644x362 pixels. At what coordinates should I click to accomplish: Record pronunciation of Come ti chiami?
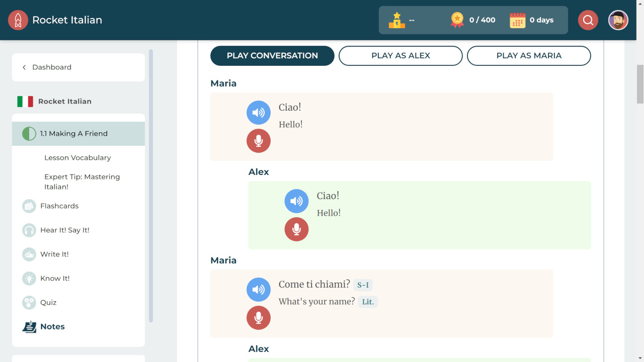coord(258,318)
